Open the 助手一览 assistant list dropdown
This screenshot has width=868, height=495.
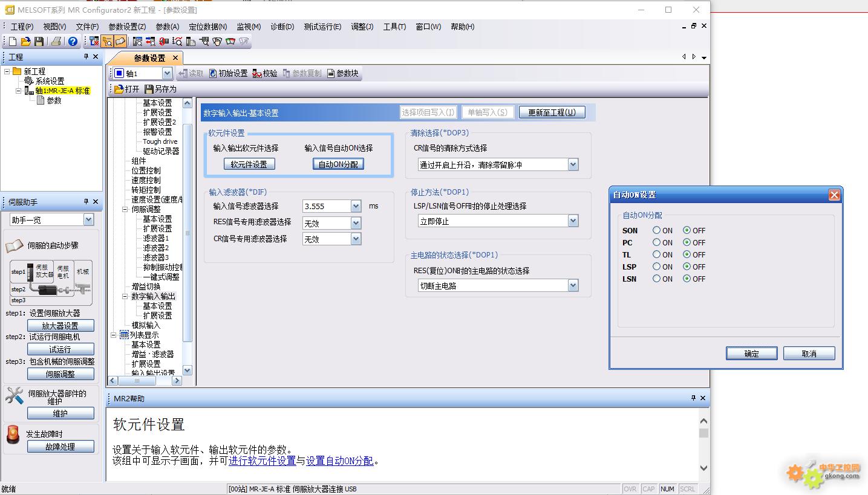88,219
